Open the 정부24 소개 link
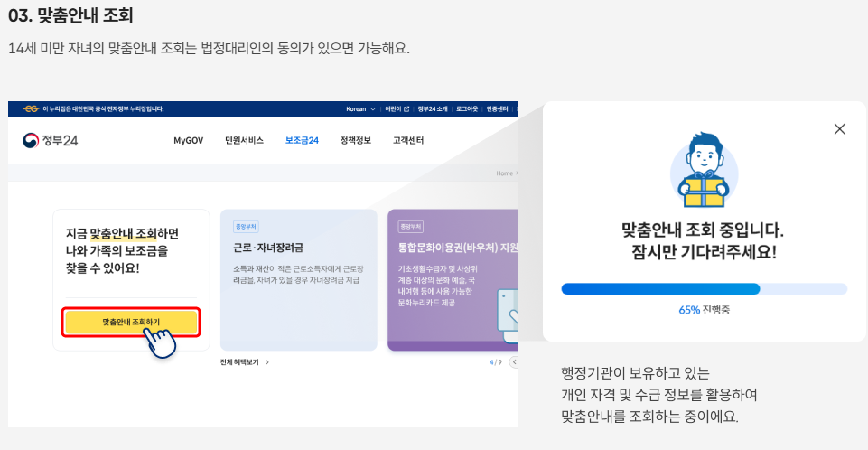Screen dimensions: 868x450 tap(433, 109)
